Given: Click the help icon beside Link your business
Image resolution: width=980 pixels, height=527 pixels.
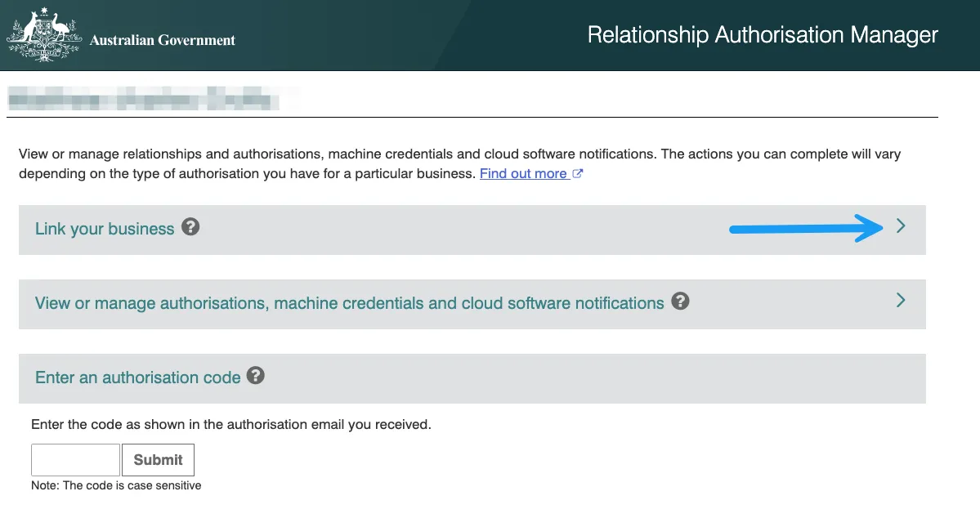Looking at the screenshot, I should tap(190, 227).
